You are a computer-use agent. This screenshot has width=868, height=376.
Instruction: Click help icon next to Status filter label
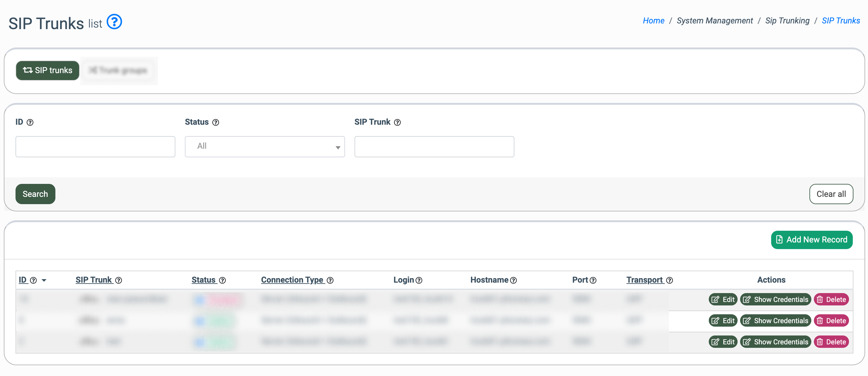[x=216, y=122]
